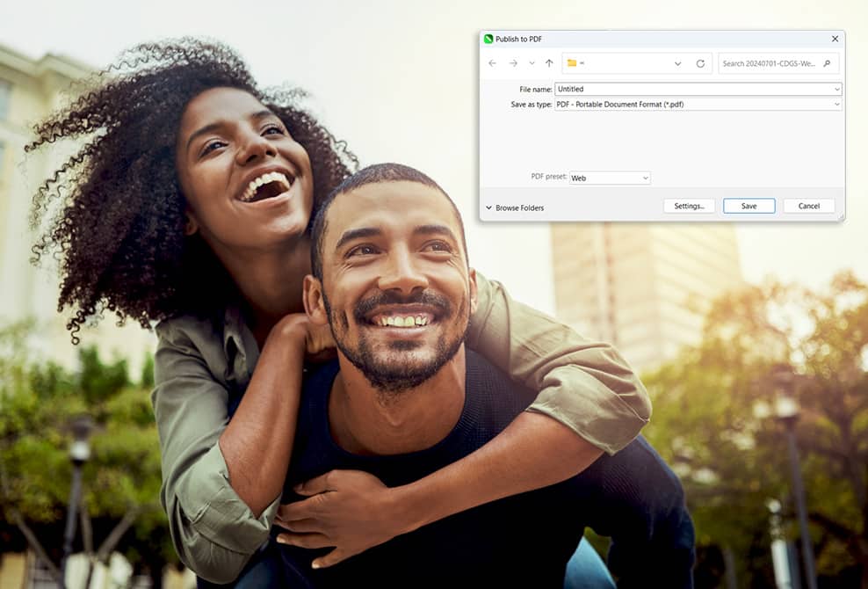Open the recent locations dropdown arrow
This screenshot has height=589, width=868.
(x=532, y=63)
